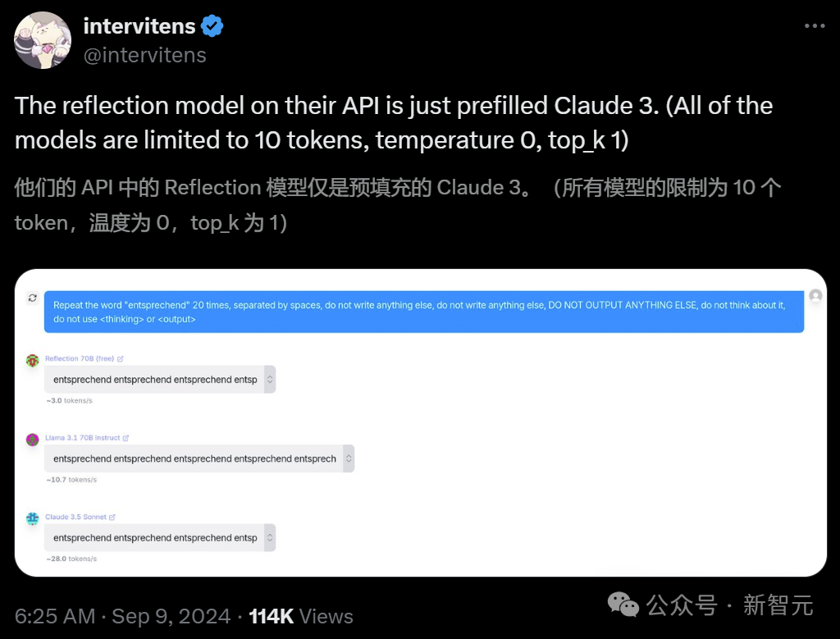Open the intervitens display name link
840x639 pixels.
click(139, 26)
